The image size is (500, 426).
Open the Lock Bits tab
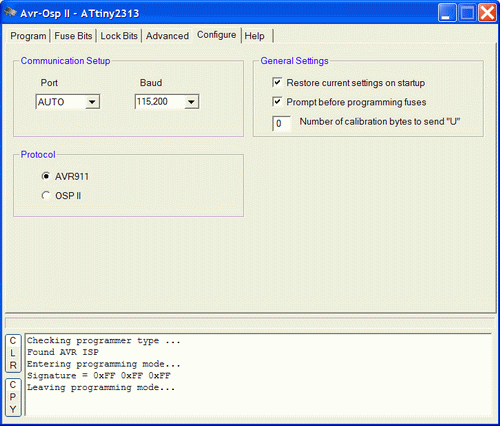(x=119, y=36)
